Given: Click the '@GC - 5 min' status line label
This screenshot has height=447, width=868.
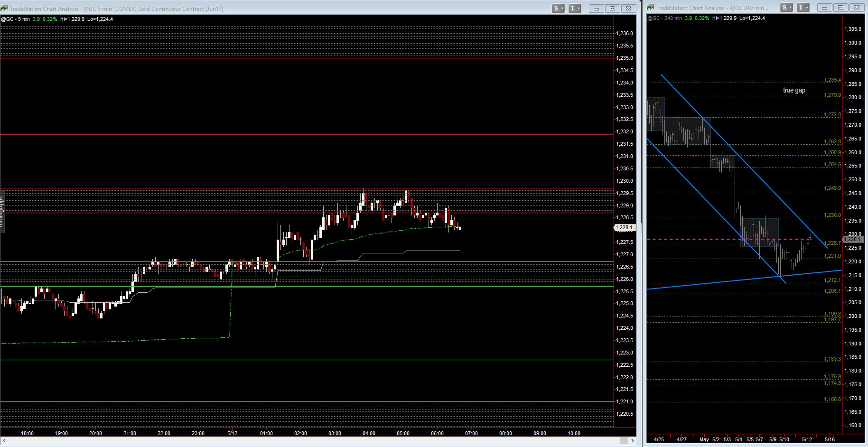Looking at the screenshot, I should click(15, 19).
